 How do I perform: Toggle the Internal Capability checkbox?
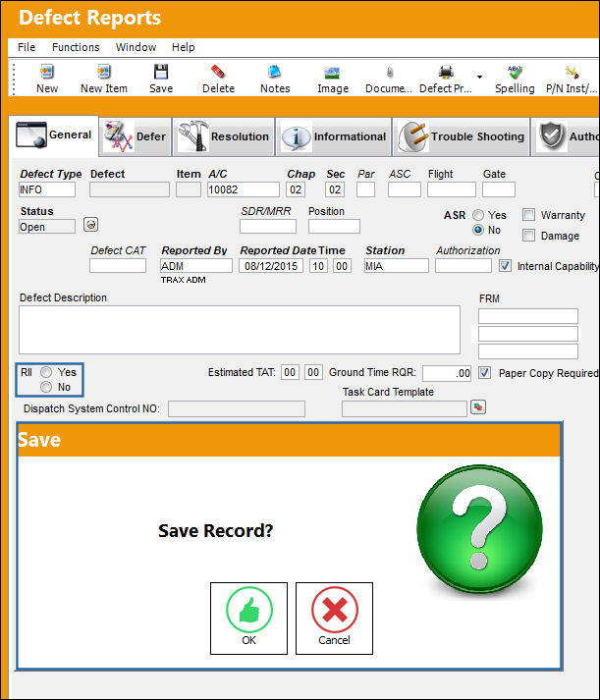505,266
